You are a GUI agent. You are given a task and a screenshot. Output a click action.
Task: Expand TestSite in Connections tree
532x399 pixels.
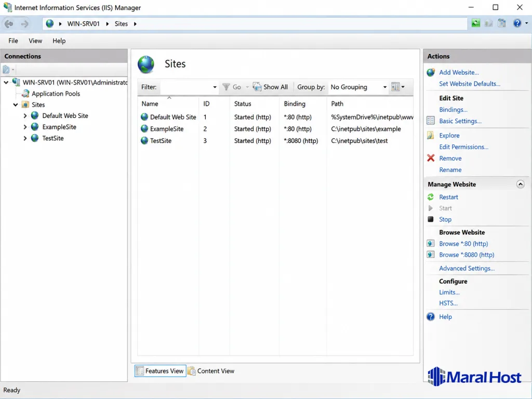(25, 138)
